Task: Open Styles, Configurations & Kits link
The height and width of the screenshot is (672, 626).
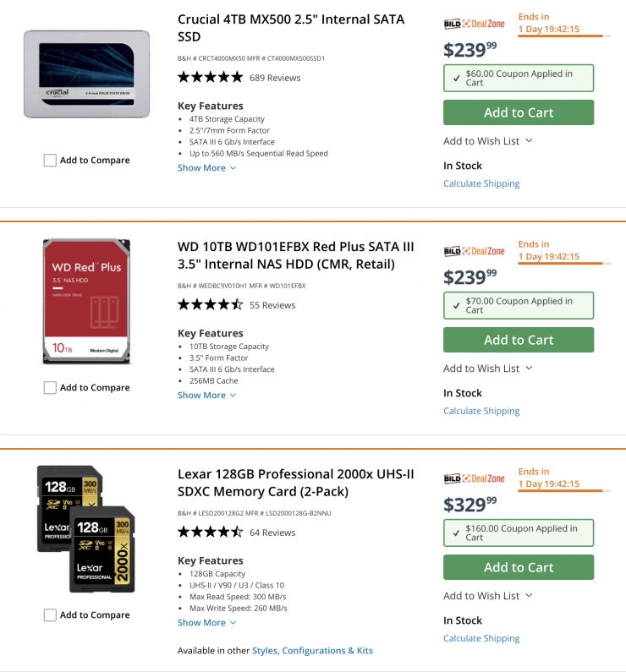Action: [x=312, y=651]
